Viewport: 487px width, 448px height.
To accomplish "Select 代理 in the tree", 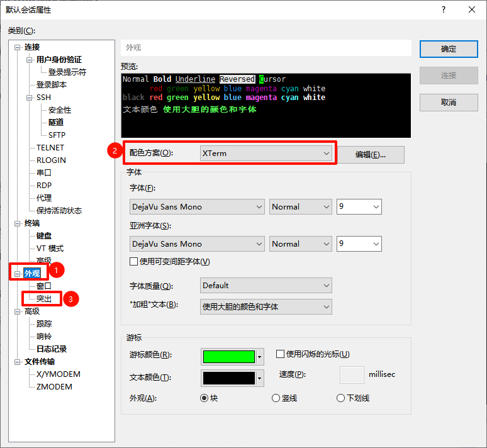I will 44,198.
